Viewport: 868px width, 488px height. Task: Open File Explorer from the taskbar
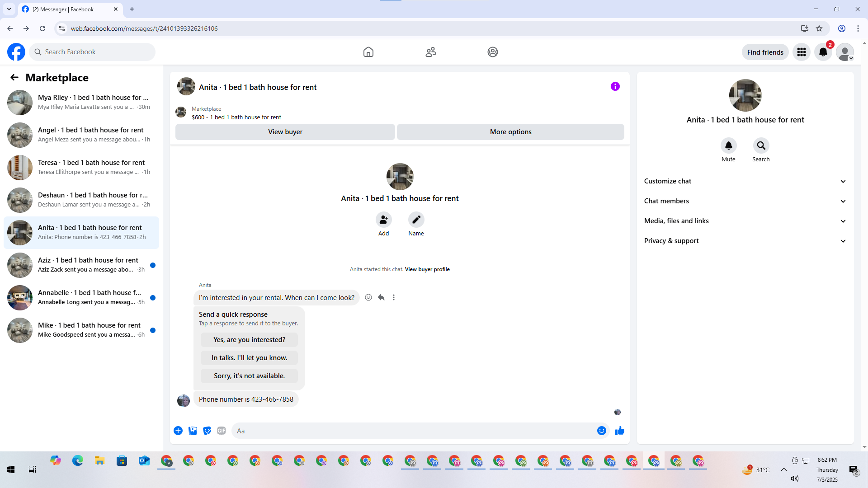[99, 461]
